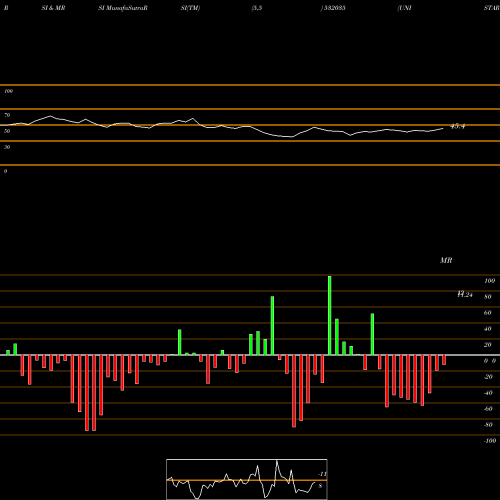This screenshot has height=500, width=500.
Task: Click the RSI axis label 30
Action: coord(7,147)
